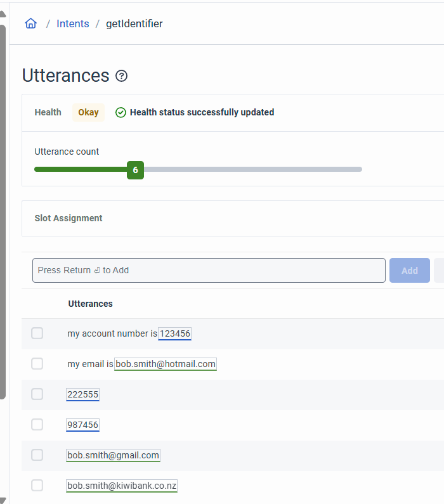The height and width of the screenshot is (504, 444).
Task: Open the Intents breadcrumb link
Action: pyautogui.click(x=73, y=23)
